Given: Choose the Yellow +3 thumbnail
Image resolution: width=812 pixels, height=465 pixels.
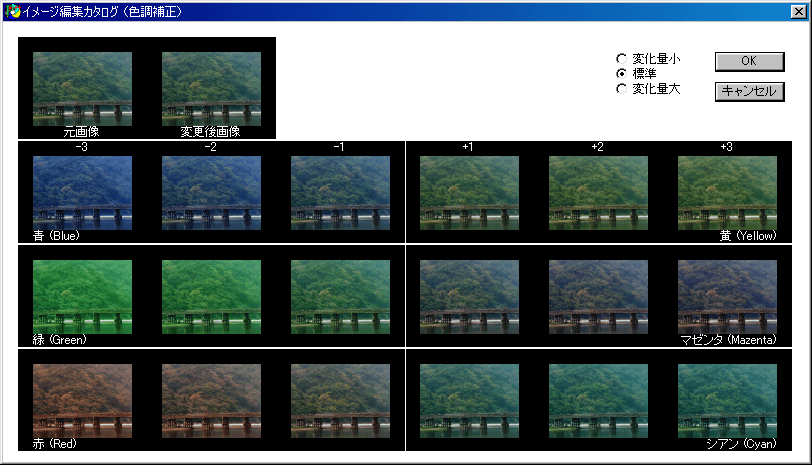Looking at the screenshot, I should (727, 193).
